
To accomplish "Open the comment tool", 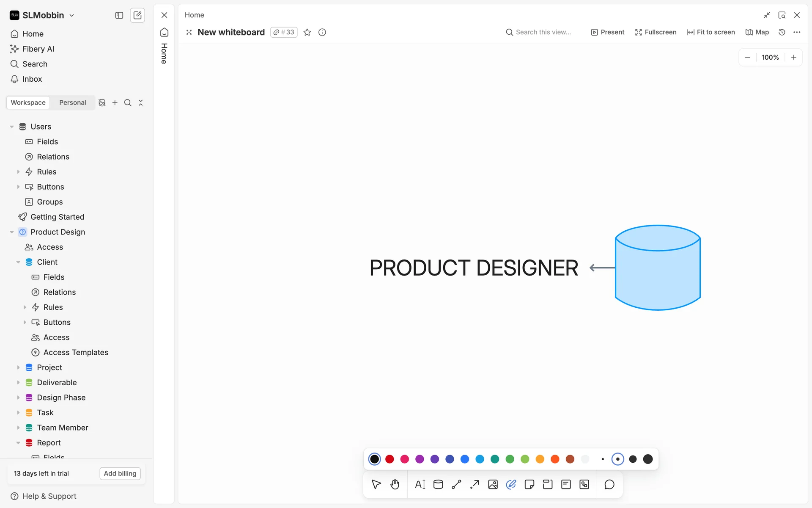I will click(609, 484).
